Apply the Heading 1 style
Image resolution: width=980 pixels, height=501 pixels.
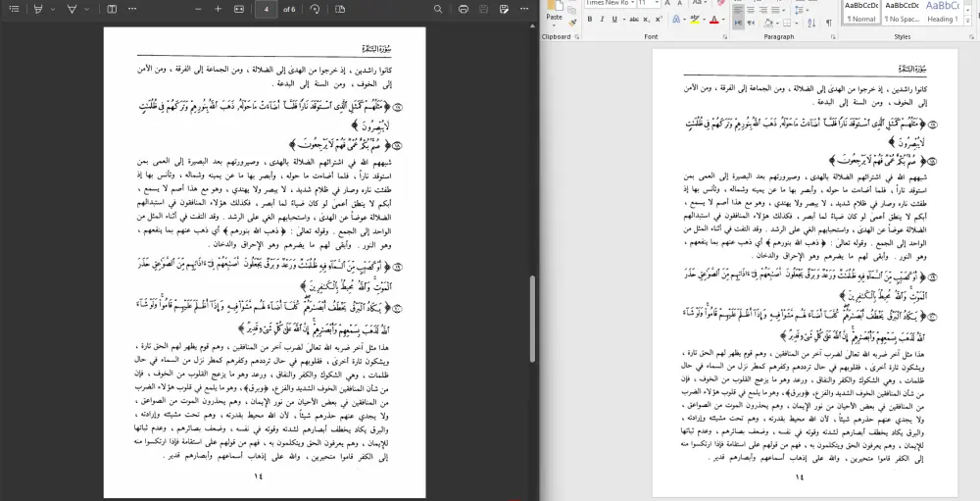942,13
